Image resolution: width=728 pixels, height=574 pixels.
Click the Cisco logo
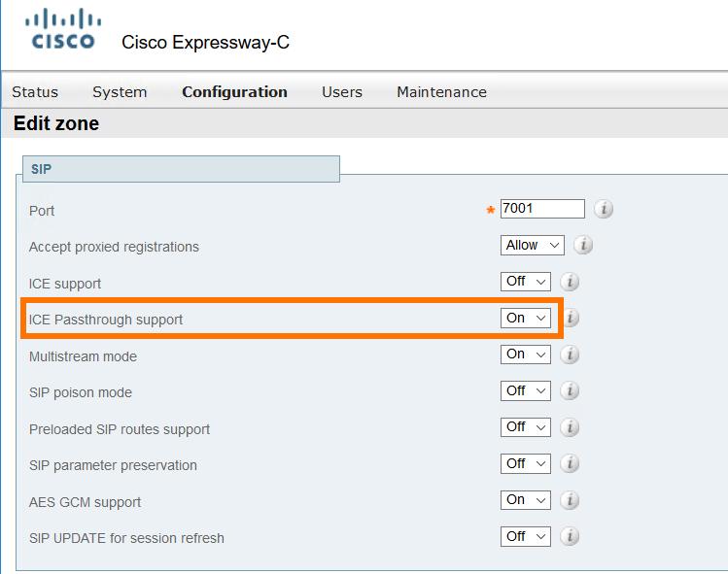click(x=63, y=29)
